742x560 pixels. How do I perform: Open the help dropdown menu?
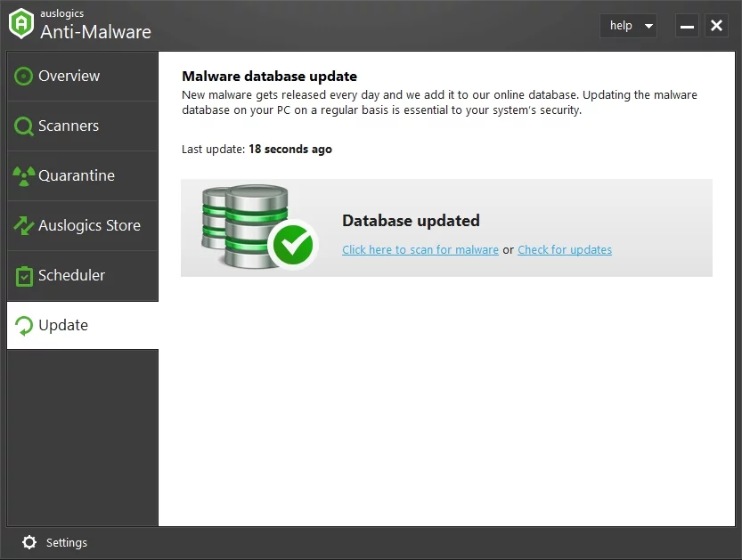point(621,26)
